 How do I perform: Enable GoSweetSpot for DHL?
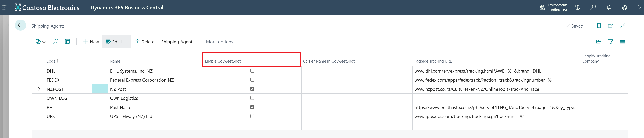tap(252, 71)
